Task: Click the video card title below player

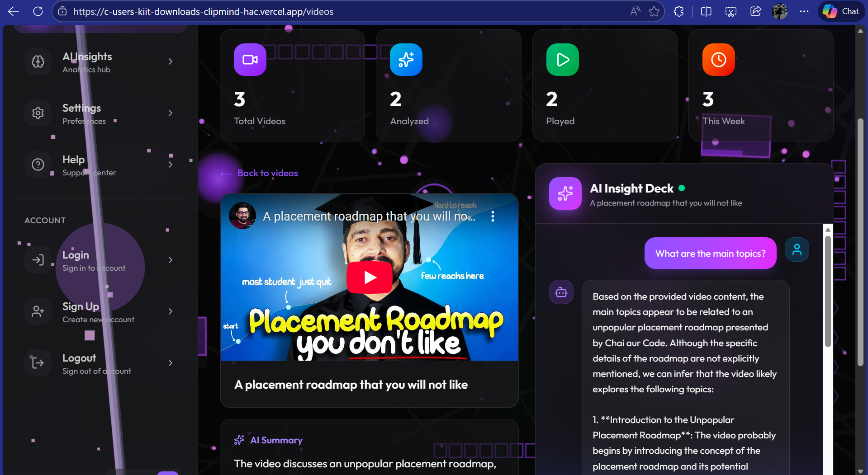Action: pyautogui.click(x=351, y=385)
